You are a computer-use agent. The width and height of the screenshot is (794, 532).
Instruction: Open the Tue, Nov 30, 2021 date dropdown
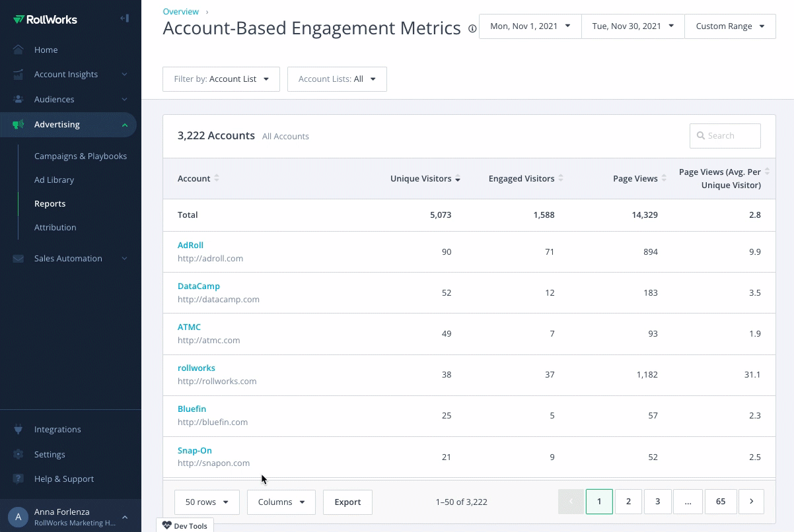[633, 26]
